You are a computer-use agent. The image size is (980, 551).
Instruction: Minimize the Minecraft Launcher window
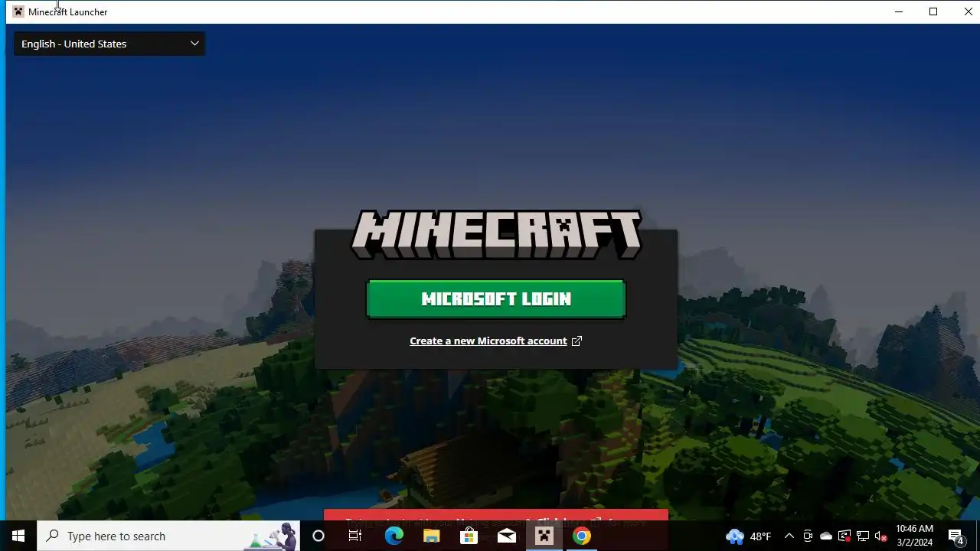click(899, 11)
